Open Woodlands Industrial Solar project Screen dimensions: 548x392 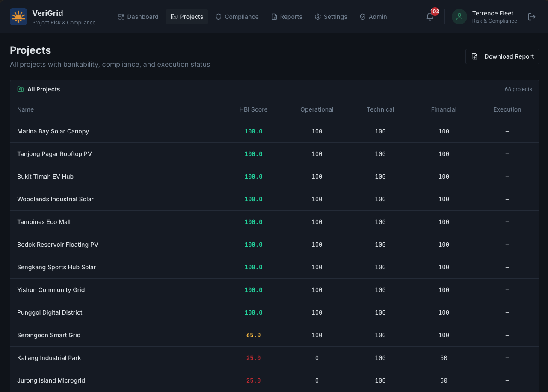tap(275, 199)
